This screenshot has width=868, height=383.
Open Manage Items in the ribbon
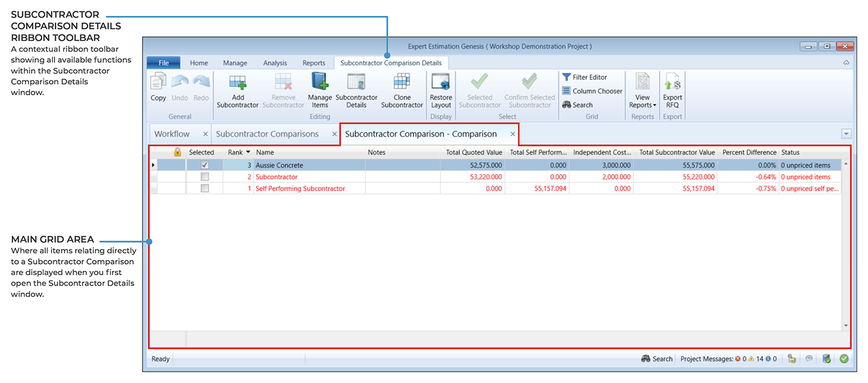coord(320,82)
